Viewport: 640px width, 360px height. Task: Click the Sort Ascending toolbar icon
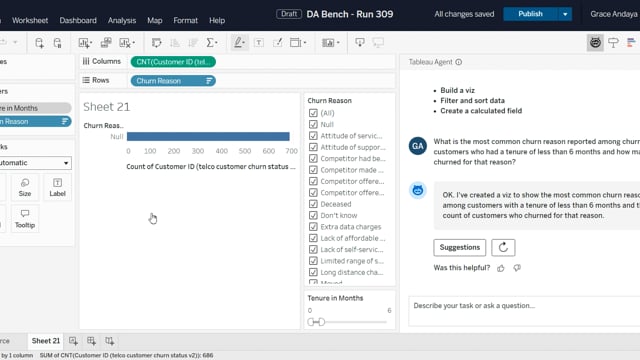point(175,43)
